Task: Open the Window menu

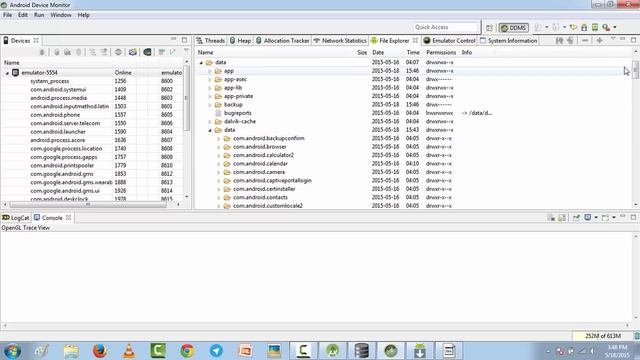Action: 61,15
